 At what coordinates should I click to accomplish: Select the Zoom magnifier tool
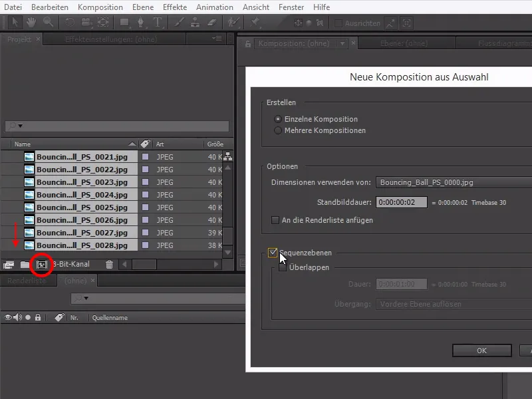click(48, 23)
